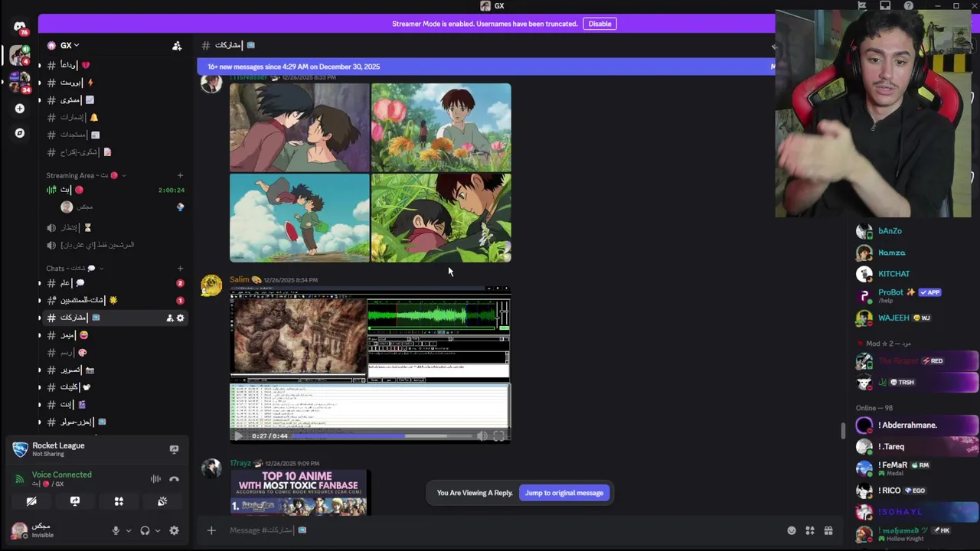Play Salim's video at 0:27
The height and width of the screenshot is (551, 980).
tap(238, 436)
